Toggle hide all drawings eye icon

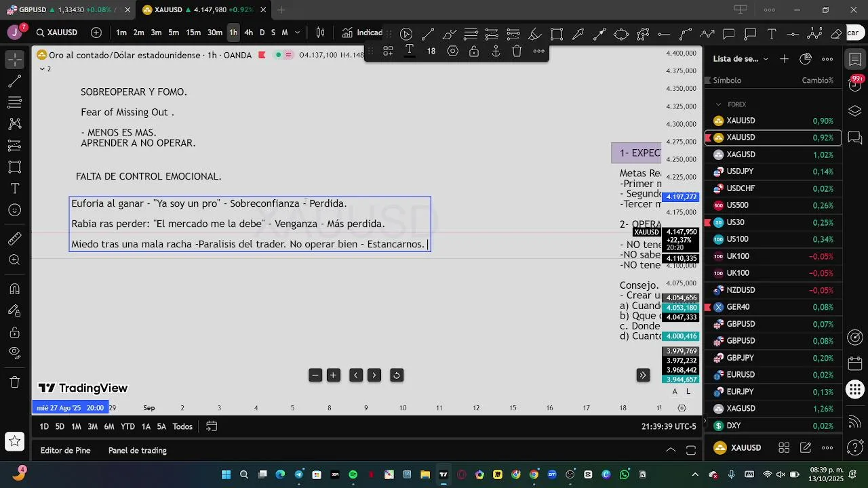coord(14,353)
